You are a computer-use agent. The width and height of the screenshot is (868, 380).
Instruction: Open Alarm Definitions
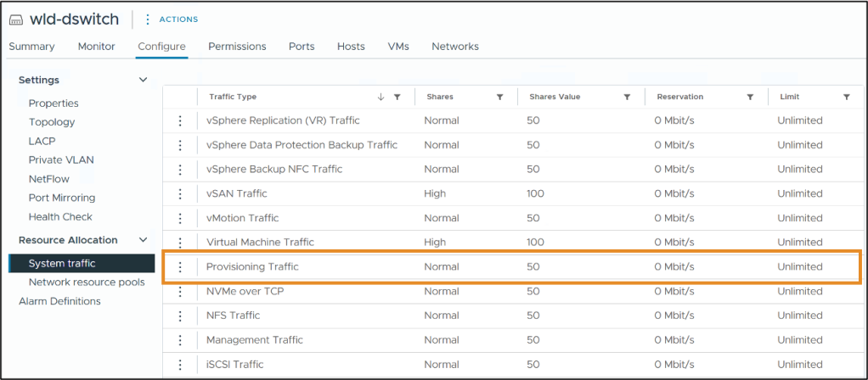(59, 301)
